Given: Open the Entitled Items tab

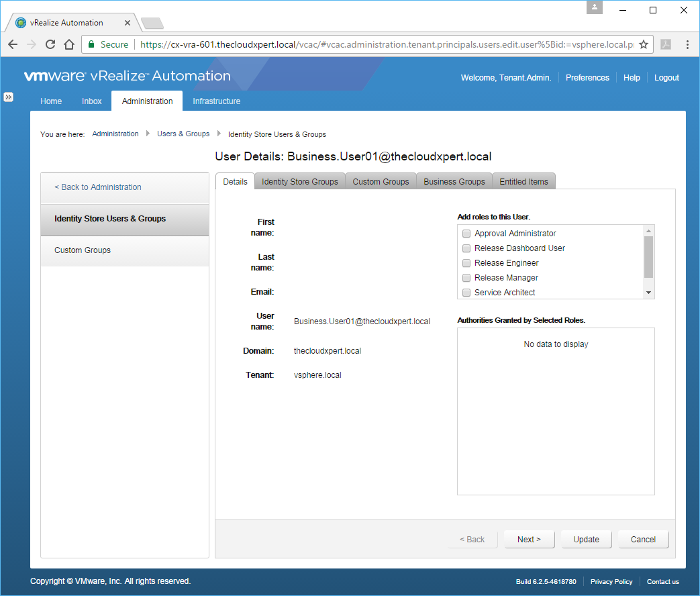Looking at the screenshot, I should point(523,181).
